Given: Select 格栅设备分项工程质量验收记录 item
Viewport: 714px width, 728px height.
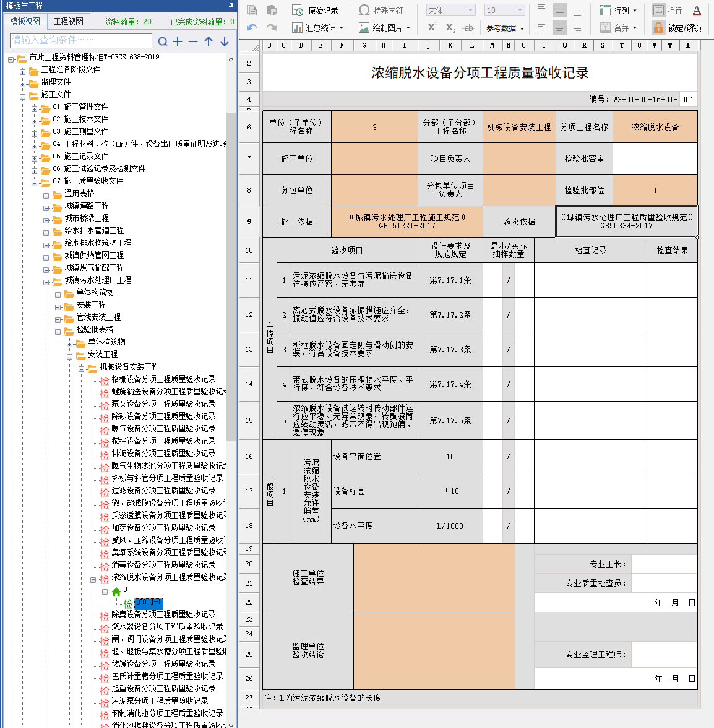Looking at the screenshot, I should [x=163, y=379].
